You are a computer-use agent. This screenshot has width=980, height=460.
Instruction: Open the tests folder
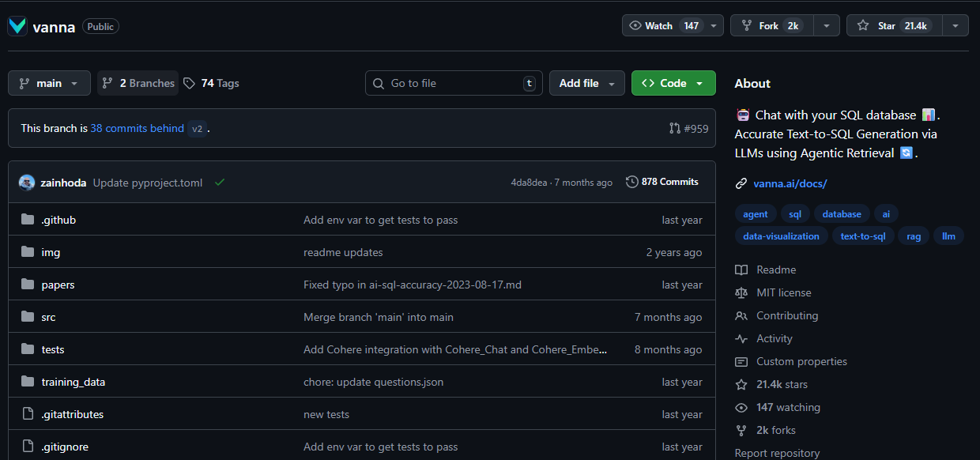click(53, 349)
